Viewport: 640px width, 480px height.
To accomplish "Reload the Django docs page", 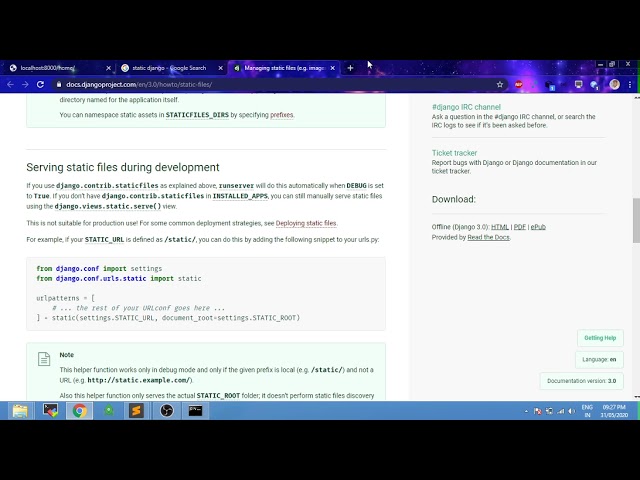I will pyautogui.click(x=40, y=84).
